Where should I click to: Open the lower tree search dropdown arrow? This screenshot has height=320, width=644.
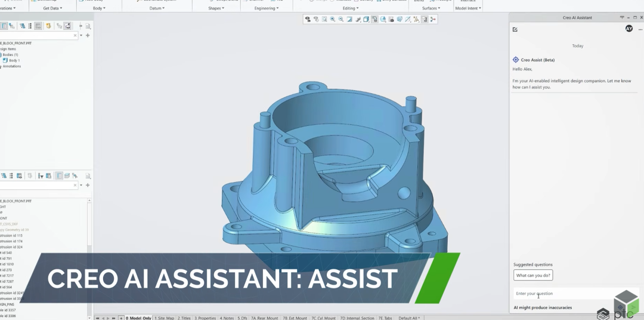81,185
